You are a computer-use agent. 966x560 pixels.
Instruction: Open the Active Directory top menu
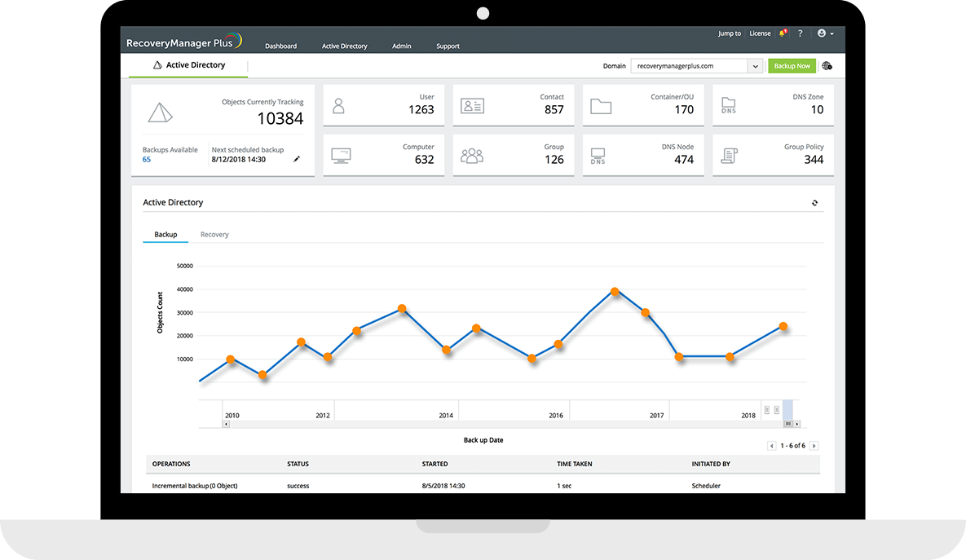(344, 46)
